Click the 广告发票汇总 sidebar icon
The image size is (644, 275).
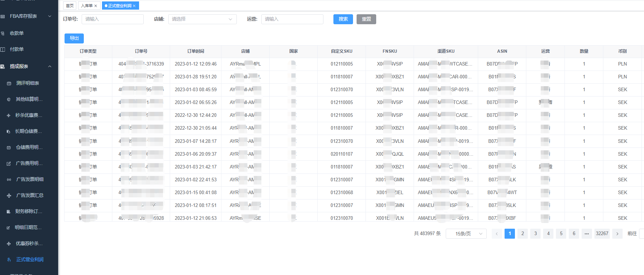[x=9, y=196]
